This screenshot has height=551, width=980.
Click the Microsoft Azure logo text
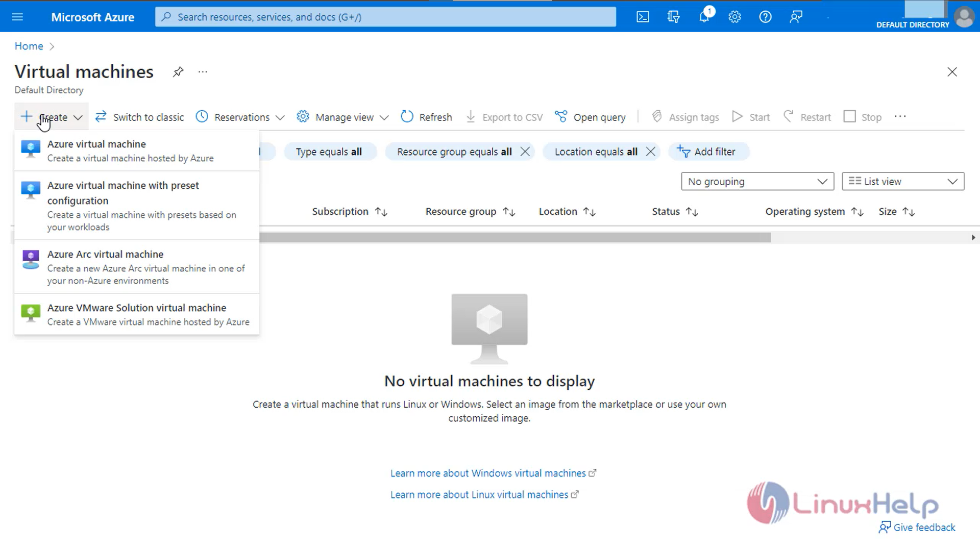coord(92,17)
